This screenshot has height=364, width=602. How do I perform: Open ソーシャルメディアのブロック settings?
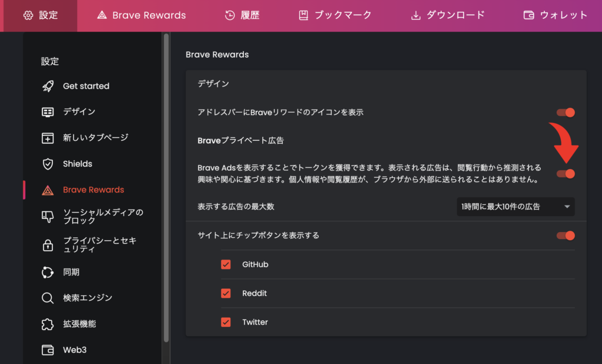coord(103,217)
